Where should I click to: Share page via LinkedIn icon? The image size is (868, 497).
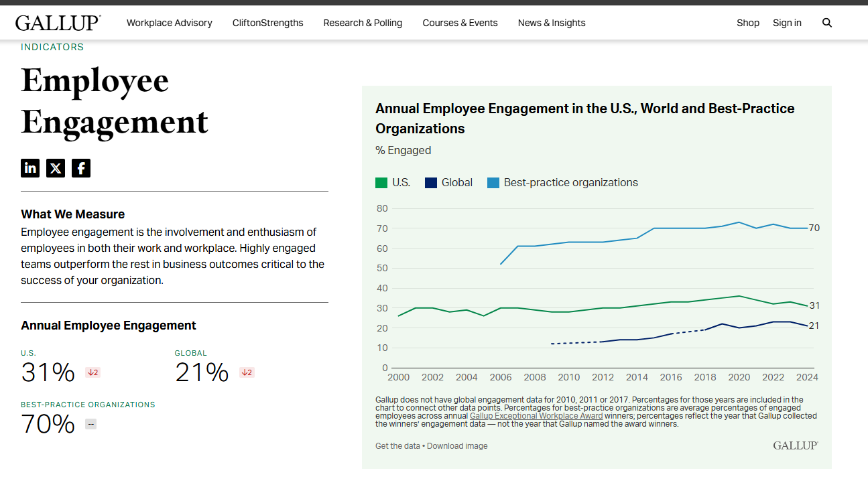[30, 168]
